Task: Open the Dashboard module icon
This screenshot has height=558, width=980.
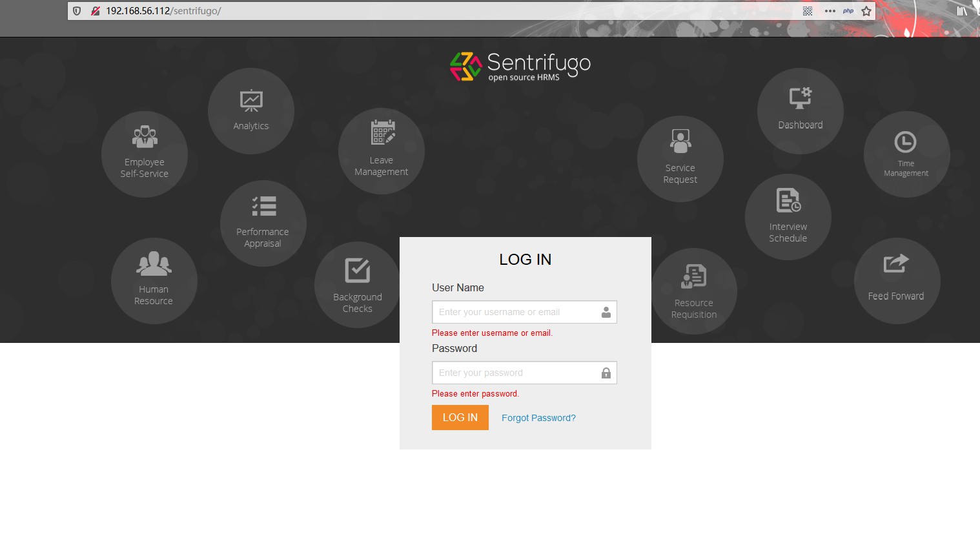Action: tap(801, 98)
